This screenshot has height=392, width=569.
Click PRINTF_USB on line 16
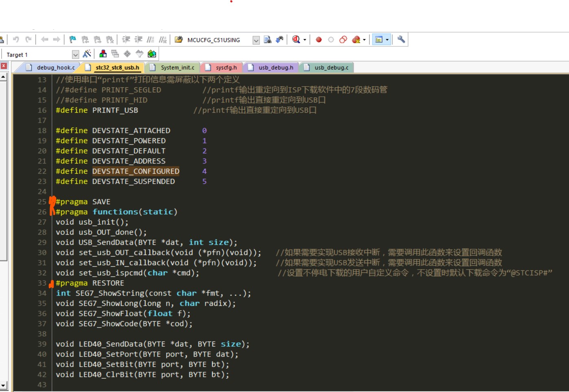[115, 110]
